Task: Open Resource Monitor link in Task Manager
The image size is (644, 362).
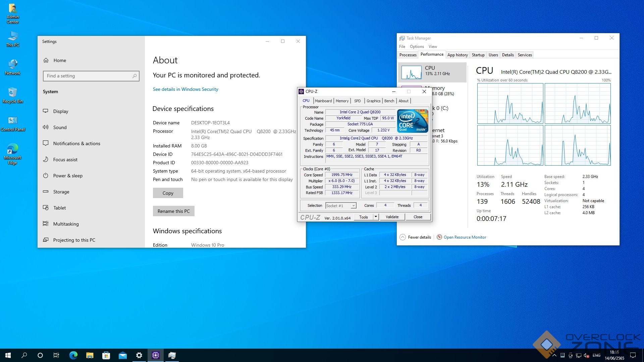Action: click(465, 237)
